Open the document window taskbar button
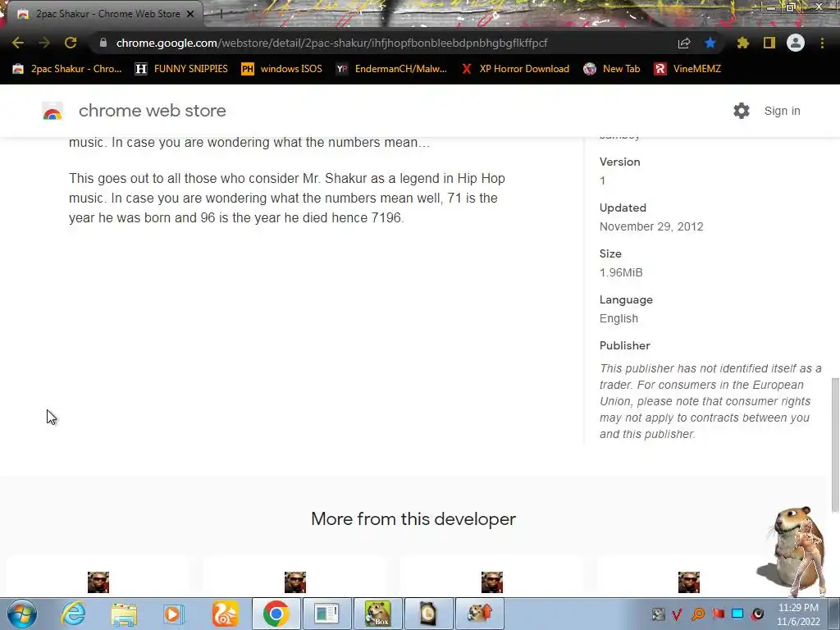The image size is (840, 630). coord(326,614)
